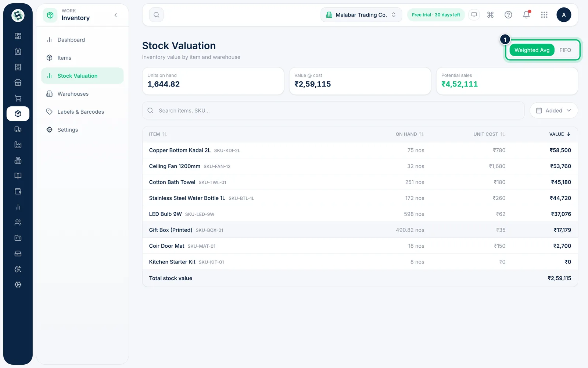
Task: Open the folder chart icon in dark sidebar
Action: point(18,238)
